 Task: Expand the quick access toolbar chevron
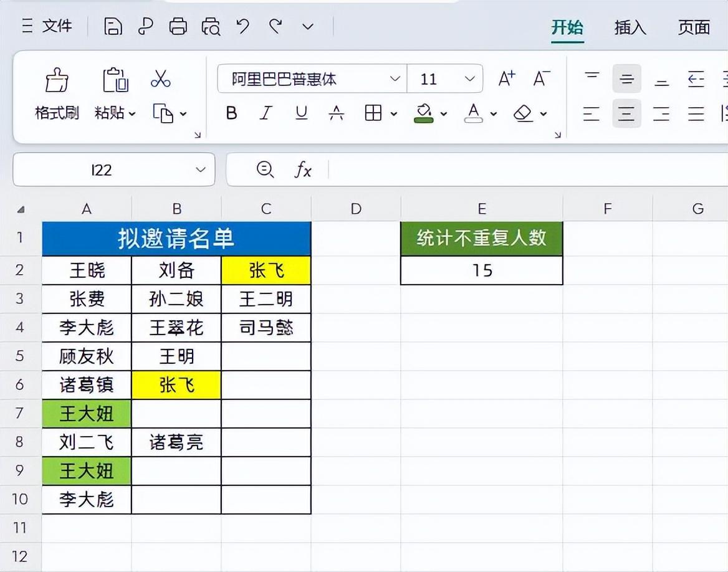click(x=308, y=27)
